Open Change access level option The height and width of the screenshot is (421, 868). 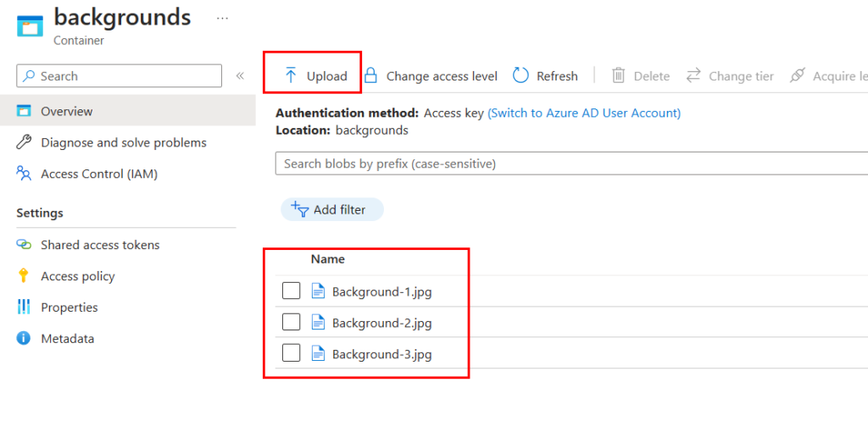[x=431, y=76]
